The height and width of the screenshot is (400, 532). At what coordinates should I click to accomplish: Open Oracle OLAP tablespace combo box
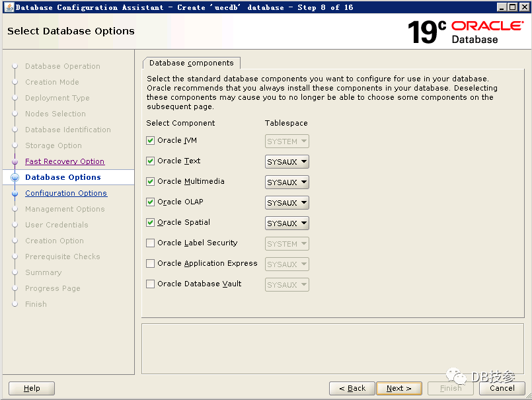[287, 203]
